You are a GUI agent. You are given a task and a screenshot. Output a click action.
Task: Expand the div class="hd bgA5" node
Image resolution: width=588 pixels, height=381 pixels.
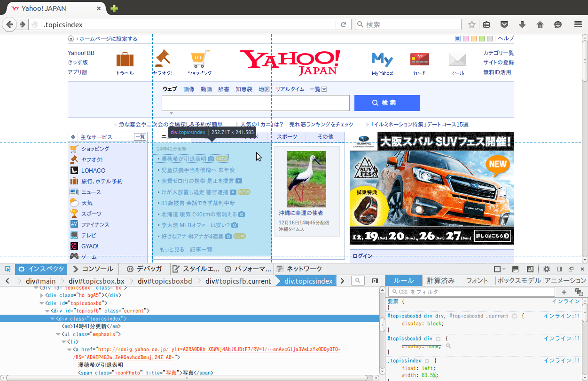[x=42, y=295]
